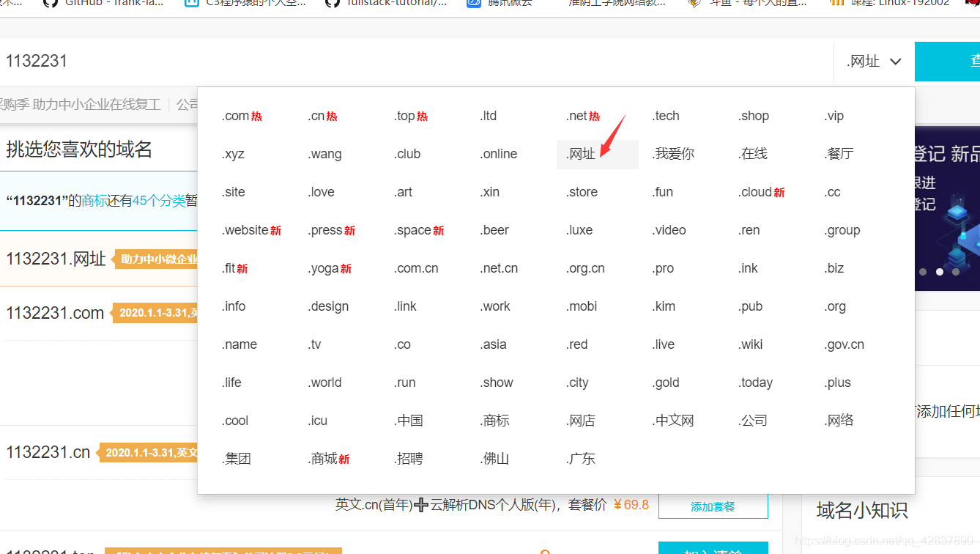
Task: Choose the .中国 suffix option
Action: [x=408, y=420]
